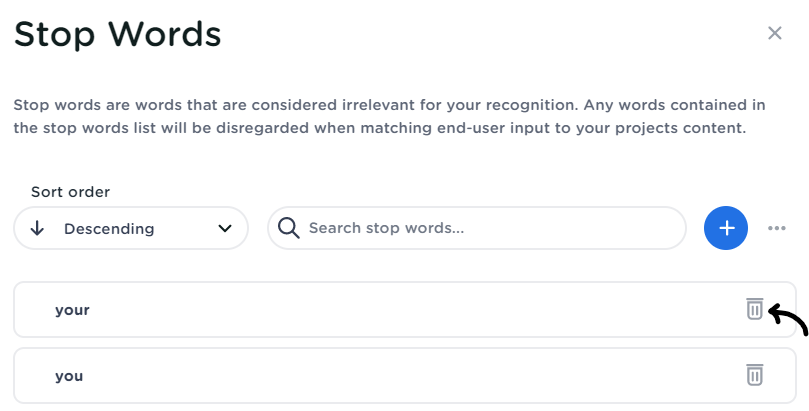
Task: Delete the "your" stop word
Action: tap(755, 310)
